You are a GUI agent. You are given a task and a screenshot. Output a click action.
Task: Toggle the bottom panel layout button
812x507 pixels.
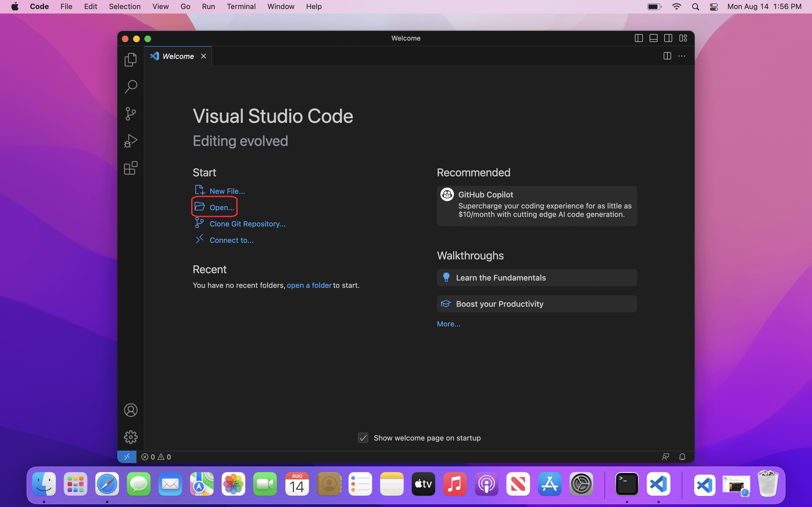click(653, 38)
